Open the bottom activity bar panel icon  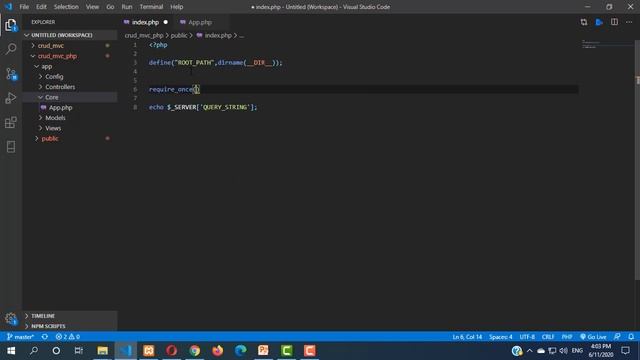coord(11,147)
